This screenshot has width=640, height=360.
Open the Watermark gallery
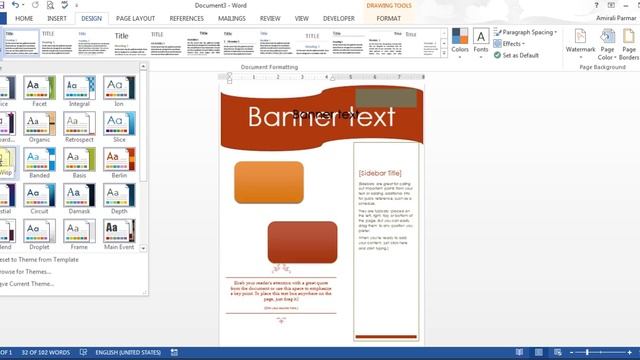[580, 44]
